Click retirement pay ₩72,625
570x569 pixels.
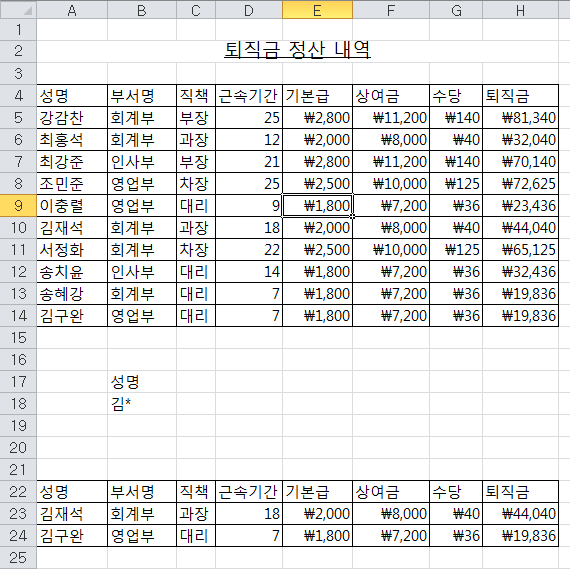[520, 184]
